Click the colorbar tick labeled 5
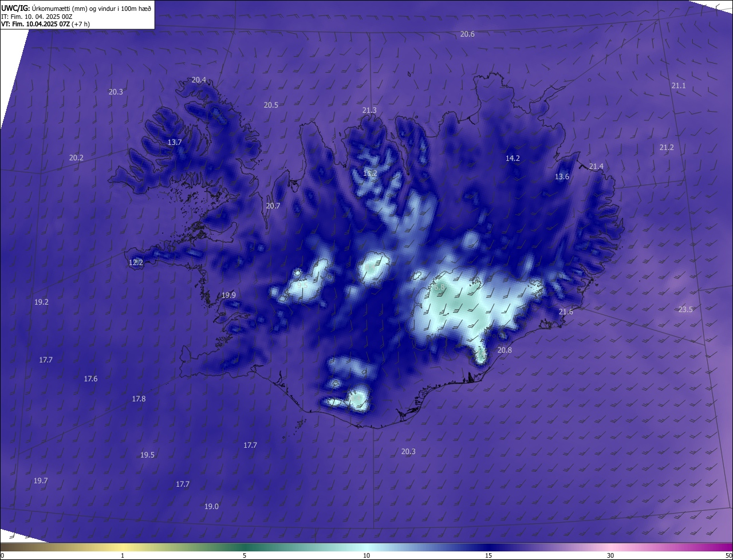Viewport: 733px width, 560px height. (x=245, y=555)
